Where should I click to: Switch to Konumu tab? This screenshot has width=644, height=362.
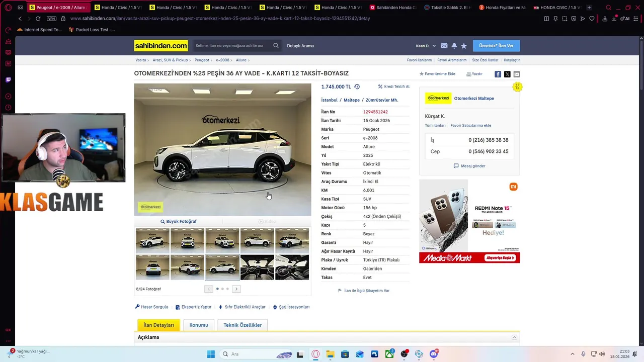click(199, 325)
